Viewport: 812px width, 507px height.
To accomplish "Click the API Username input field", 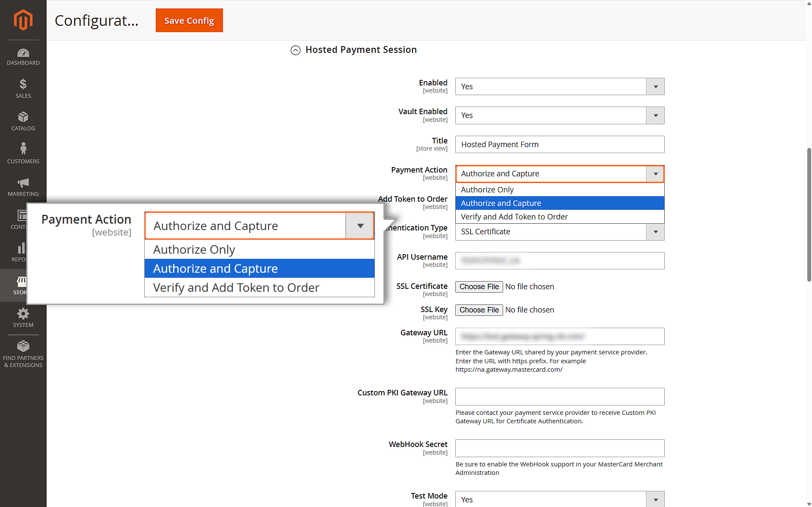I will coord(560,260).
